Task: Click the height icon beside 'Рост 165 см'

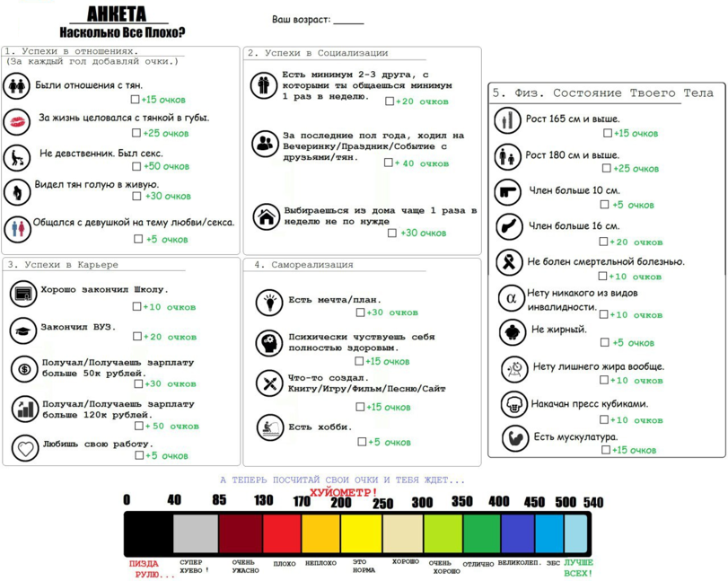Action: click(507, 120)
